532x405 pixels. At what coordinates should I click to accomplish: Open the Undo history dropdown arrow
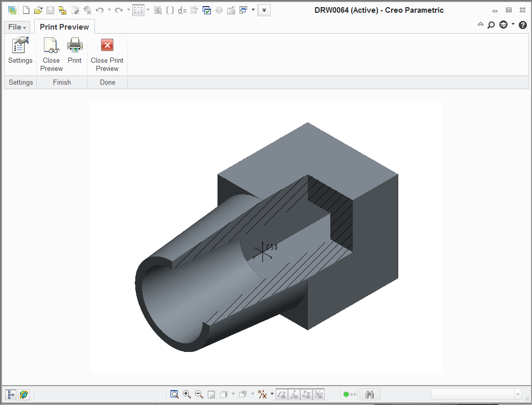pyautogui.click(x=109, y=10)
